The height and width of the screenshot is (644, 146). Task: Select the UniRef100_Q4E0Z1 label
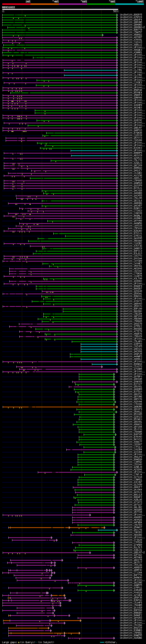[x=131, y=349]
